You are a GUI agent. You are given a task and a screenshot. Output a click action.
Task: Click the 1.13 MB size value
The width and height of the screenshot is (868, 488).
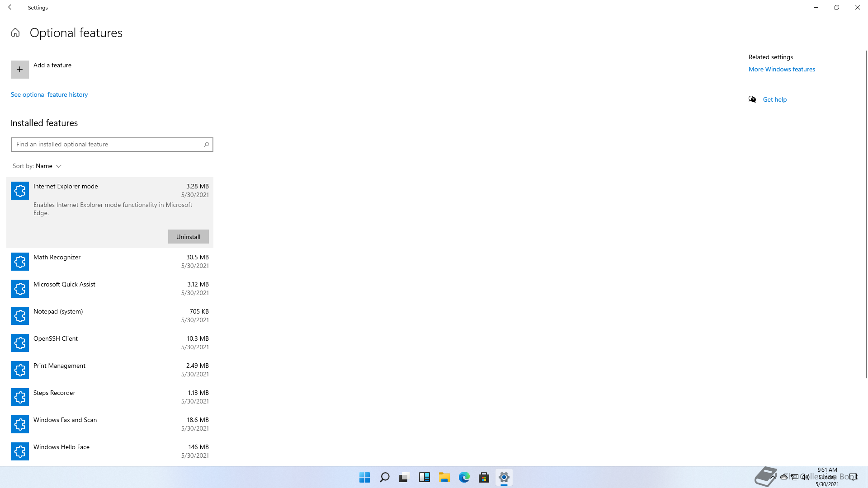click(x=198, y=393)
